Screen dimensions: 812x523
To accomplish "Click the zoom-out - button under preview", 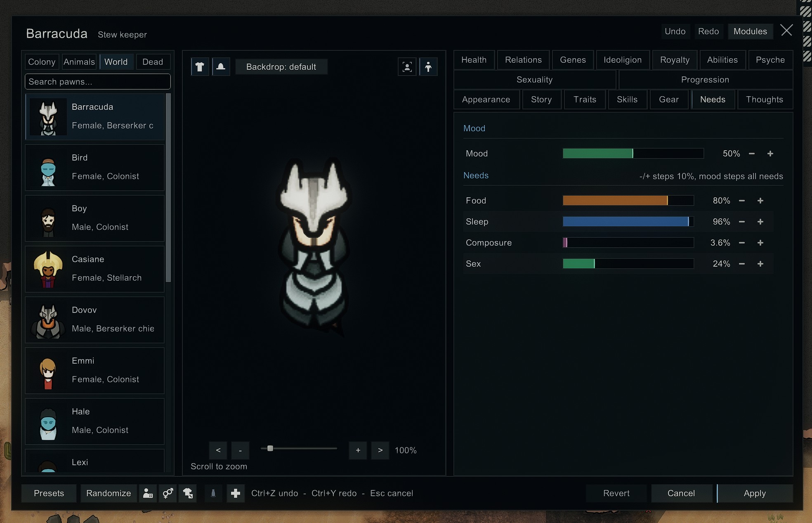I will [240, 450].
